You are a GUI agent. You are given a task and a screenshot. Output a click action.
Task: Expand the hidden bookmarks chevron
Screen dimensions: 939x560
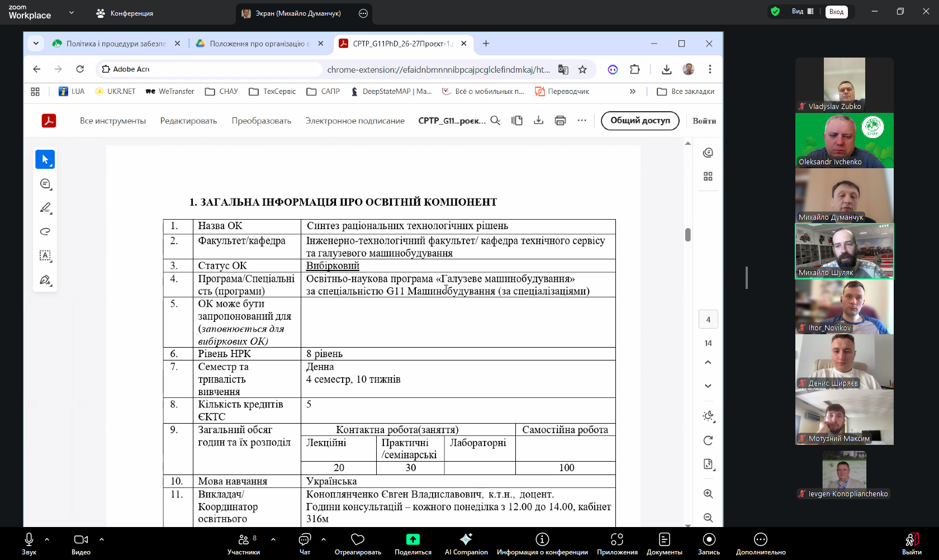pyautogui.click(x=633, y=92)
